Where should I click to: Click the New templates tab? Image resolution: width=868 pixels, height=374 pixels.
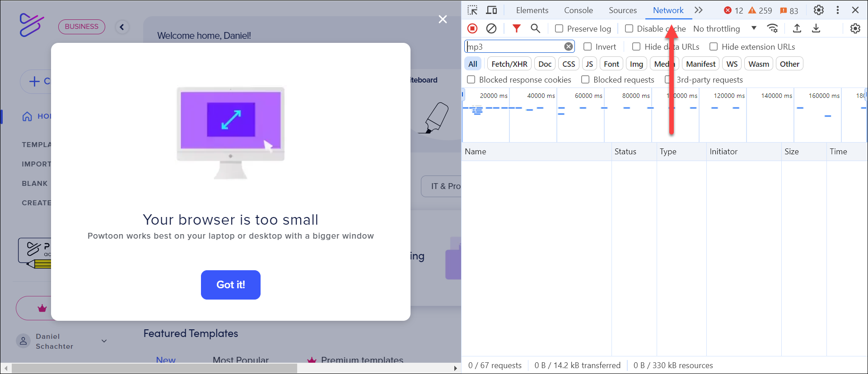[x=166, y=360]
